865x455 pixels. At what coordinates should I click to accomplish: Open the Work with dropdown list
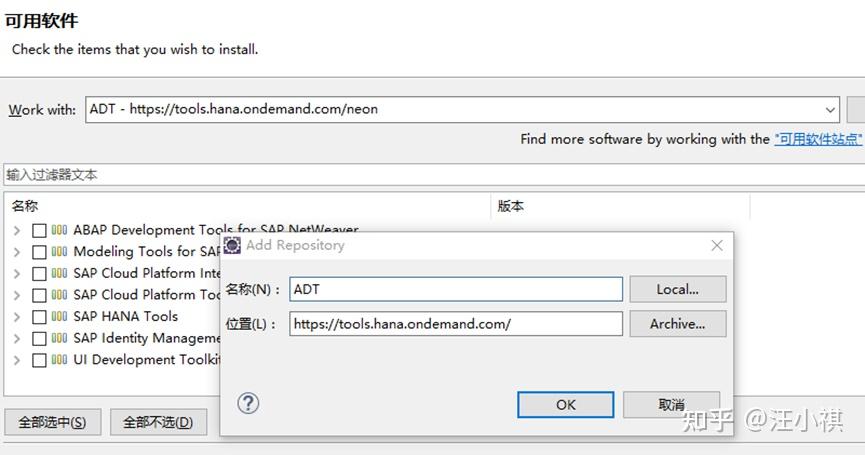tap(831, 109)
